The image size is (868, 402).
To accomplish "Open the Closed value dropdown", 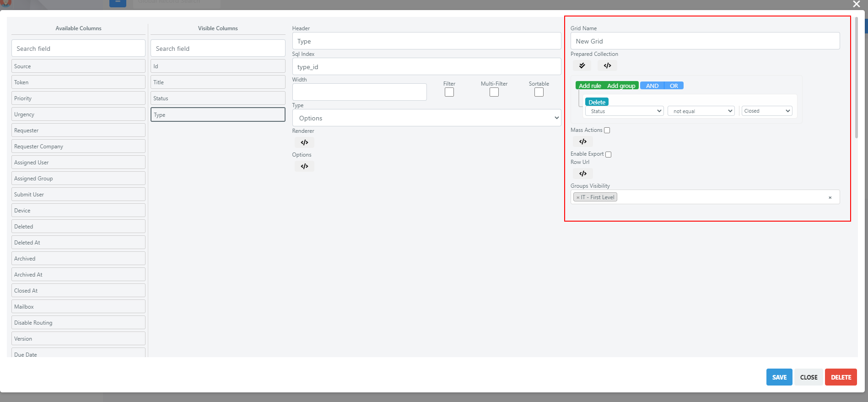I will pos(767,111).
